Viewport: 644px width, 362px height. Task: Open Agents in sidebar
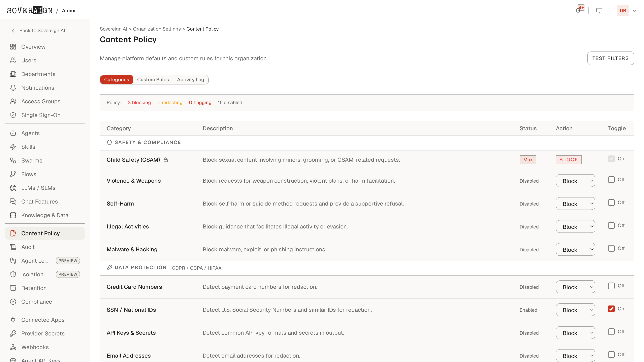point(45,133)
